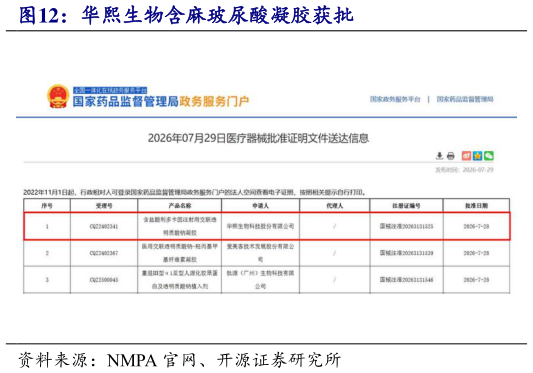
Task: Click the 批准日期 column header
Action: click(x=476, y=206)
